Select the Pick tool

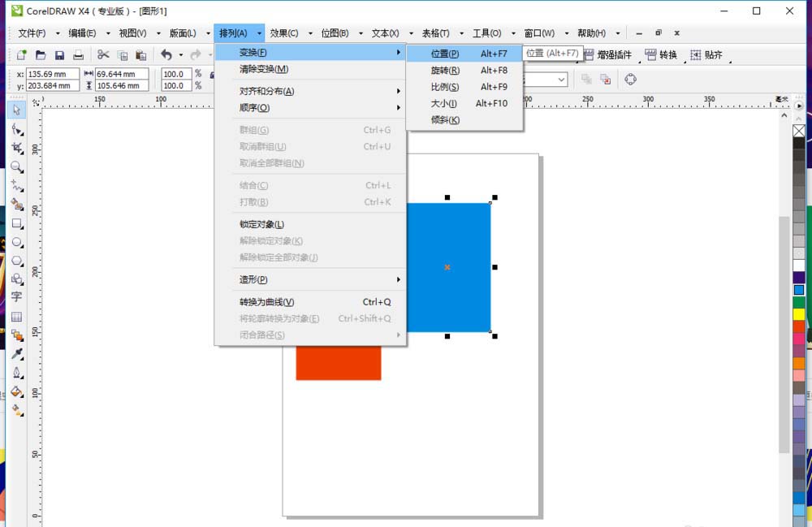point(16,109)
